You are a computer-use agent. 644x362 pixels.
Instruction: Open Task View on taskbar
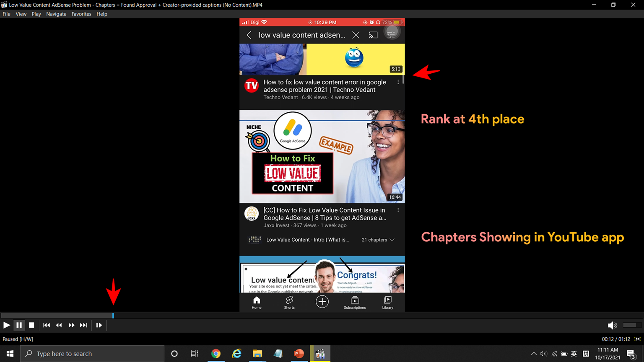195,354
